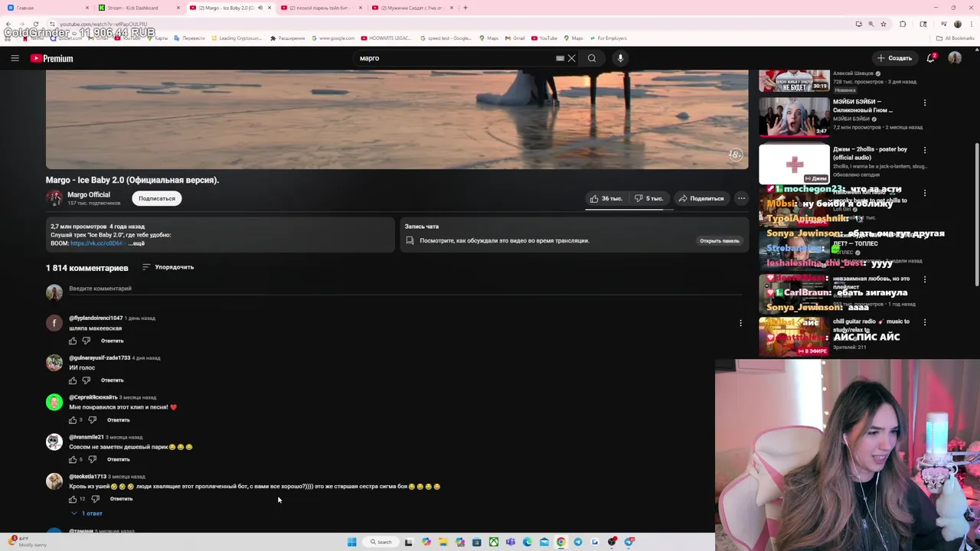This screenshot has width=980, height=551.
Task: Open options for the chill guitar radio item
Action: 925,322
